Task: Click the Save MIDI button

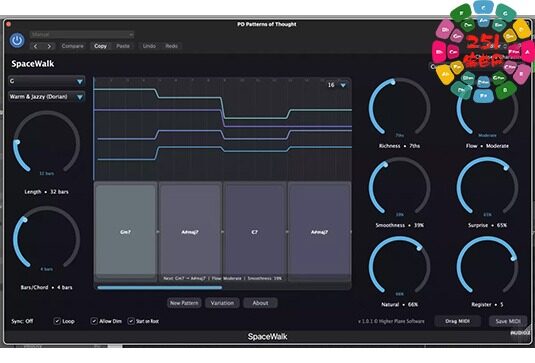Action: 508,321
